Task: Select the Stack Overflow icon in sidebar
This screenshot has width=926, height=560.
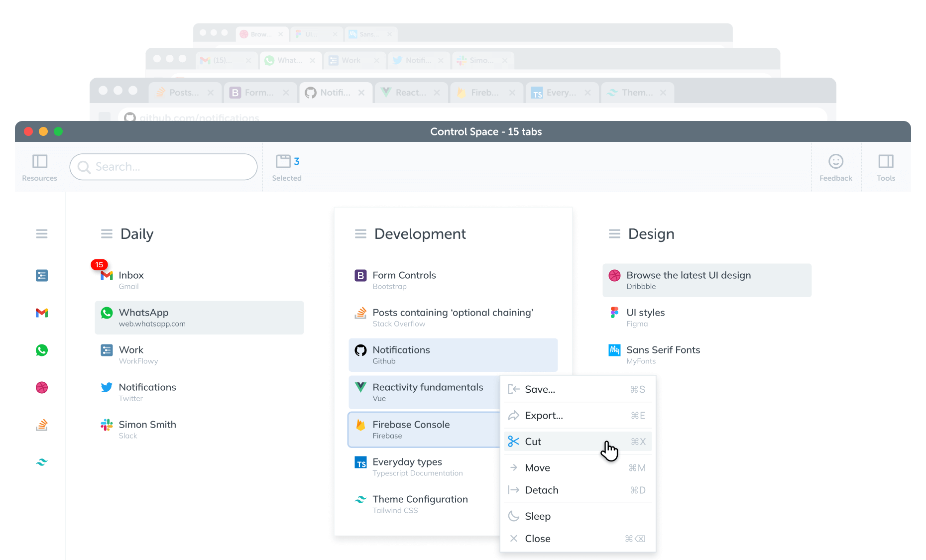Action: (x=42, y=425)
